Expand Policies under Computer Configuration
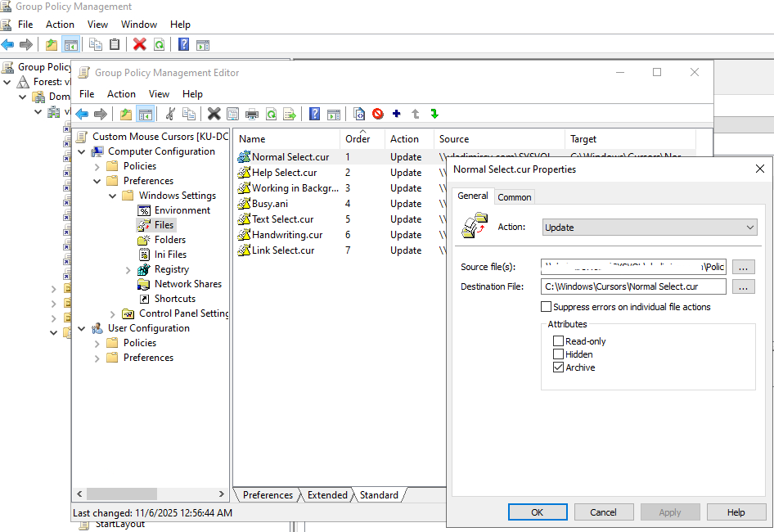This screenshot has height=532, width=774. (x=97, y=166)
